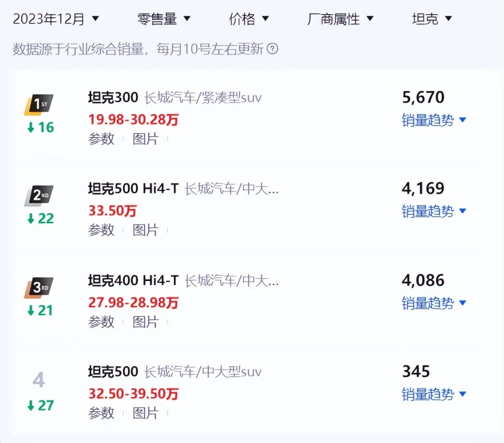Viewport: 504px width, 443px height.
Task: Click the 1st rank badge icon
Action: tap(39, 105)
